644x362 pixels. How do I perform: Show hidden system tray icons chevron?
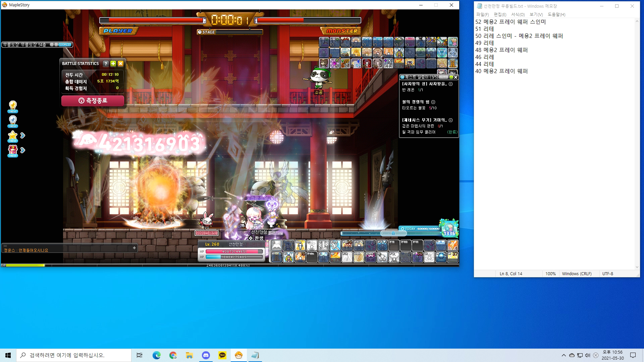[563, 355]
